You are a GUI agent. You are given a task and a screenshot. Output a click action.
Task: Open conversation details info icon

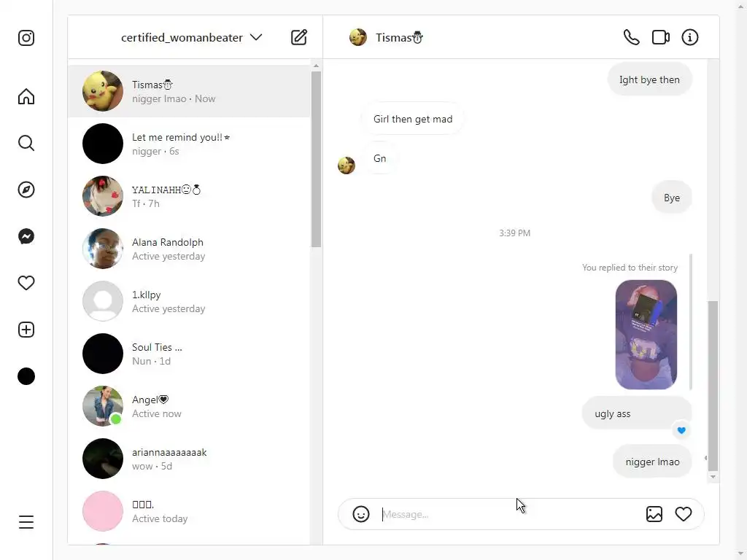(690, 37)
